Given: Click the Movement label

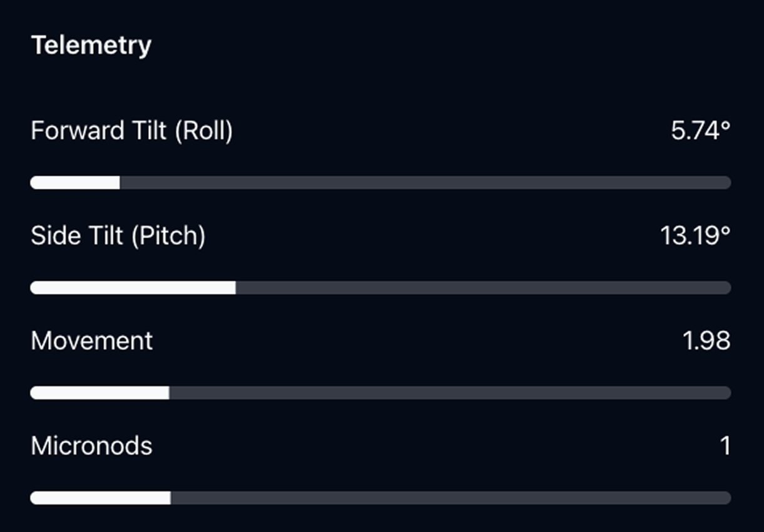Looking at the screenshot, I should click(x=91, y=341).
